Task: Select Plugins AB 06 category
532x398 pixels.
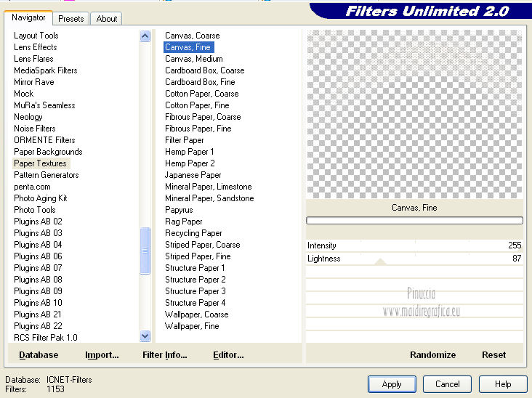Action: tap(38, 256)
